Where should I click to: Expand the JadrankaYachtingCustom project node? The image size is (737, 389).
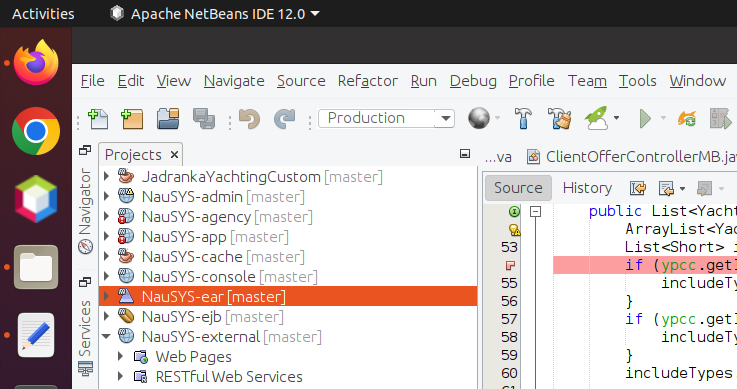(107, 177)
